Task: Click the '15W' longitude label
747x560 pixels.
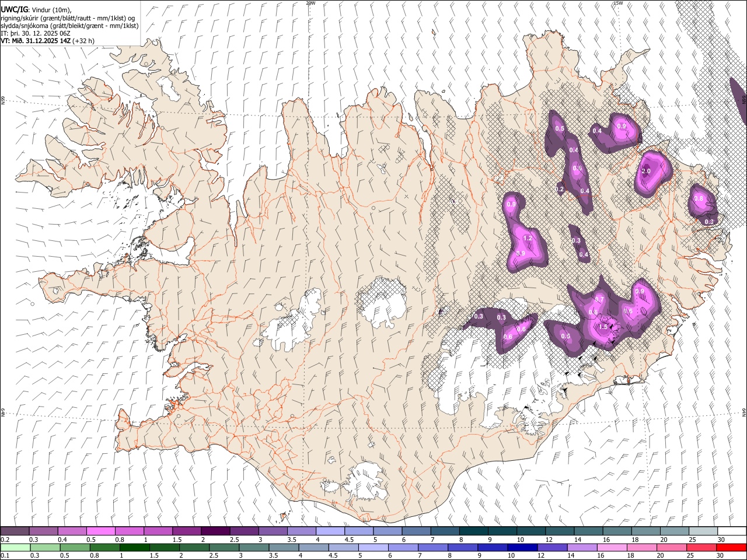Action: click(618, 3)
